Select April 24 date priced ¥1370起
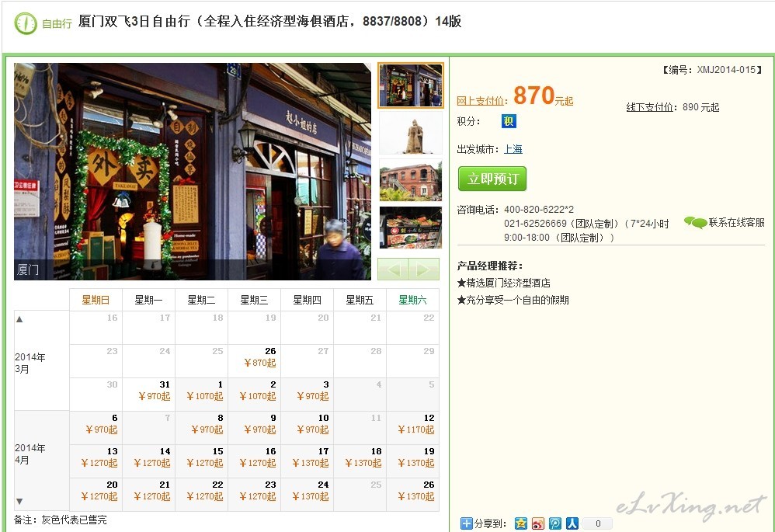 [307, 495]
